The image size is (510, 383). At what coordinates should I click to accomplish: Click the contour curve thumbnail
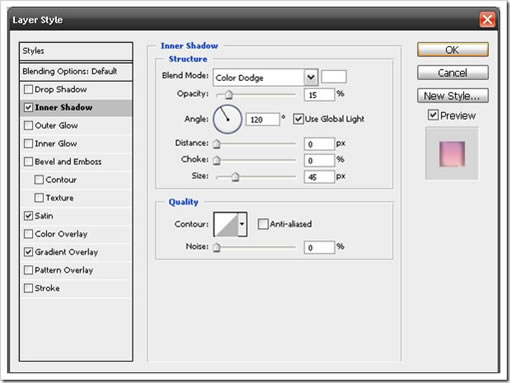pyautogui.click(x=226, y=224)
